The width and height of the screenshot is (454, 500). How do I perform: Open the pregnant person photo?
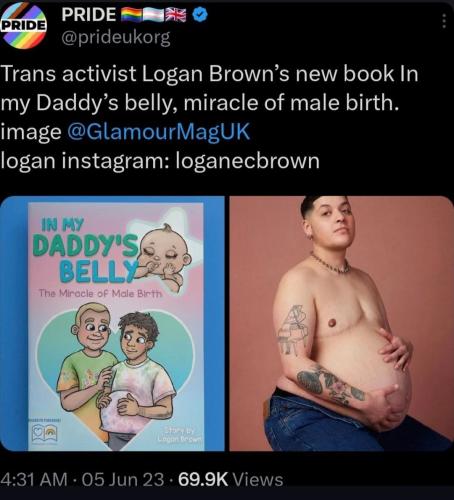click(x=341, y=323)
